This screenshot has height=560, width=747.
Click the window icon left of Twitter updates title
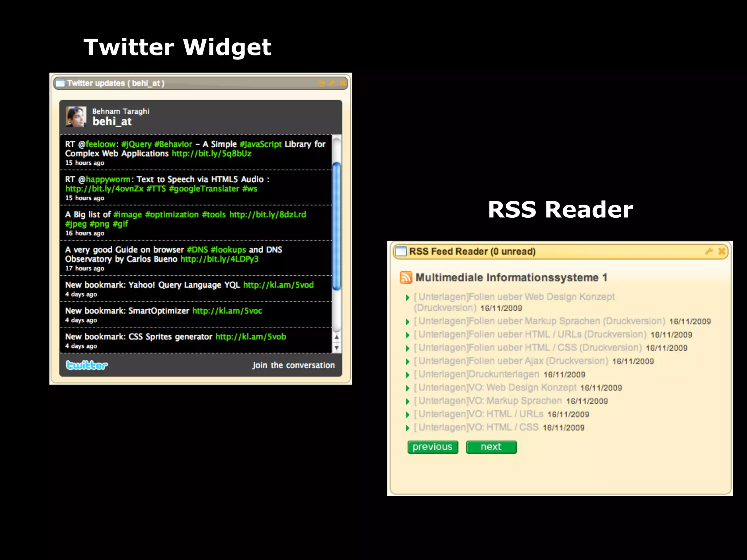[x=61, y=83]
